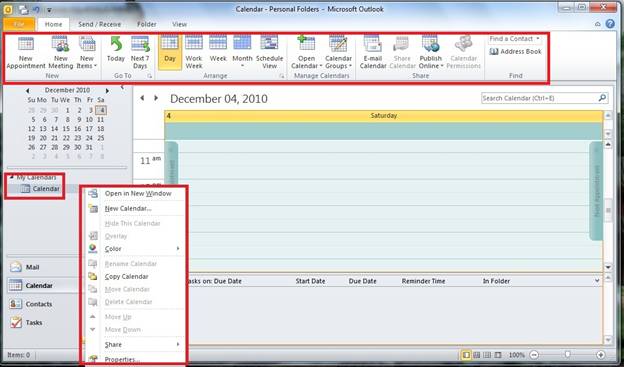This screenshot has width=624, height=367.
Task: Open the Address Book
Action: point(516,51)
